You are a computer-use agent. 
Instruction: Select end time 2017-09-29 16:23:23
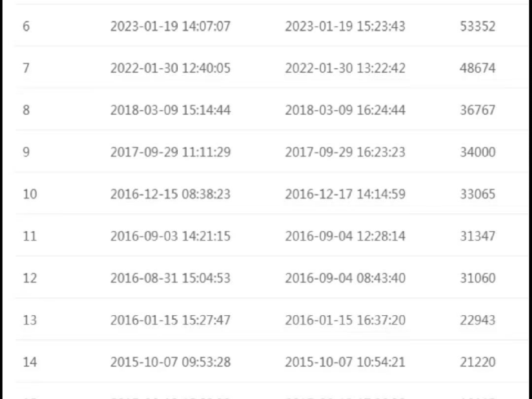pos(345,152)
